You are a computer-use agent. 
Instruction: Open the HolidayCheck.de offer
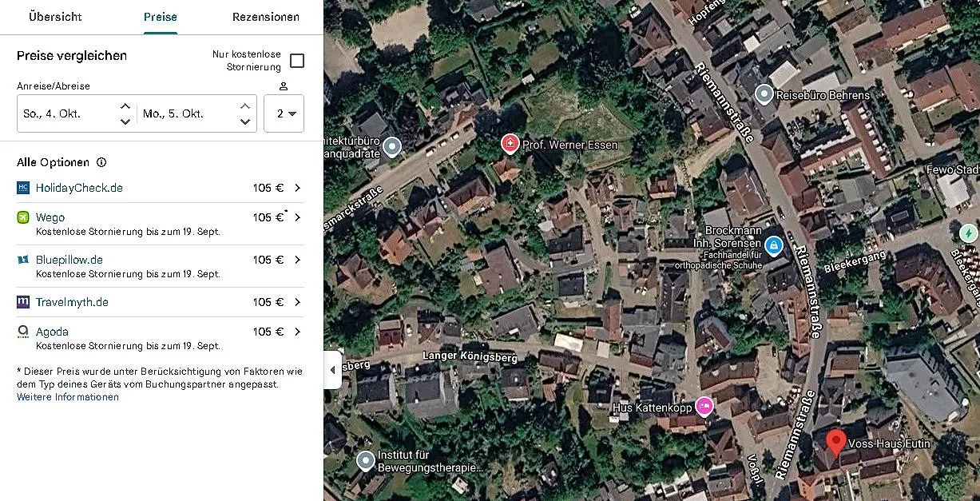pos(161,188)
